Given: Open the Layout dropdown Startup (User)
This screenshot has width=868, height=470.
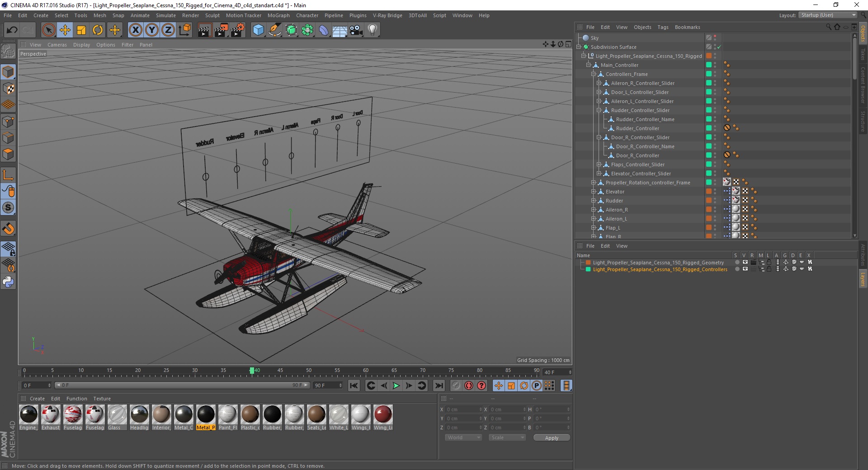Looking at the screenshot, I should (828, 15).
